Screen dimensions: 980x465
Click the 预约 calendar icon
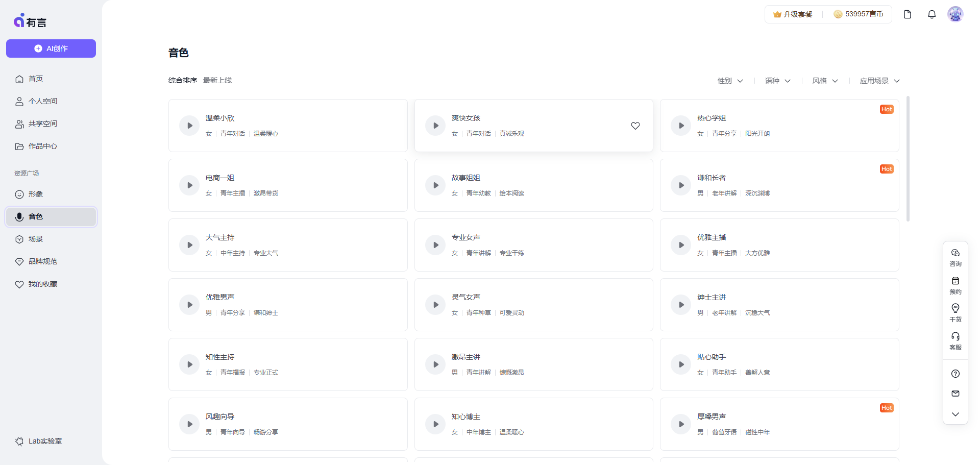tap(955, 285)
